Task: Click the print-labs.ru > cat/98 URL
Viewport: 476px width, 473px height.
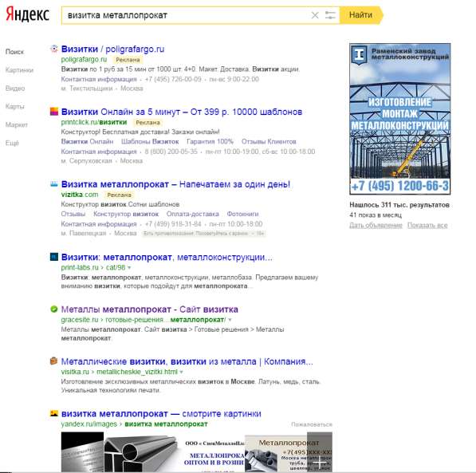Action: coord(93,268)
